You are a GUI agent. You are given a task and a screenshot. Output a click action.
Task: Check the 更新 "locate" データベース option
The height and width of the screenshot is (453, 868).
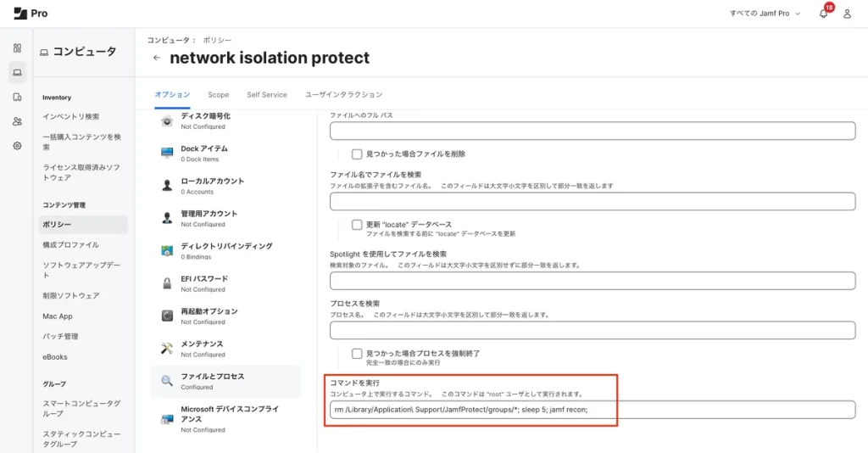(357, 225)
